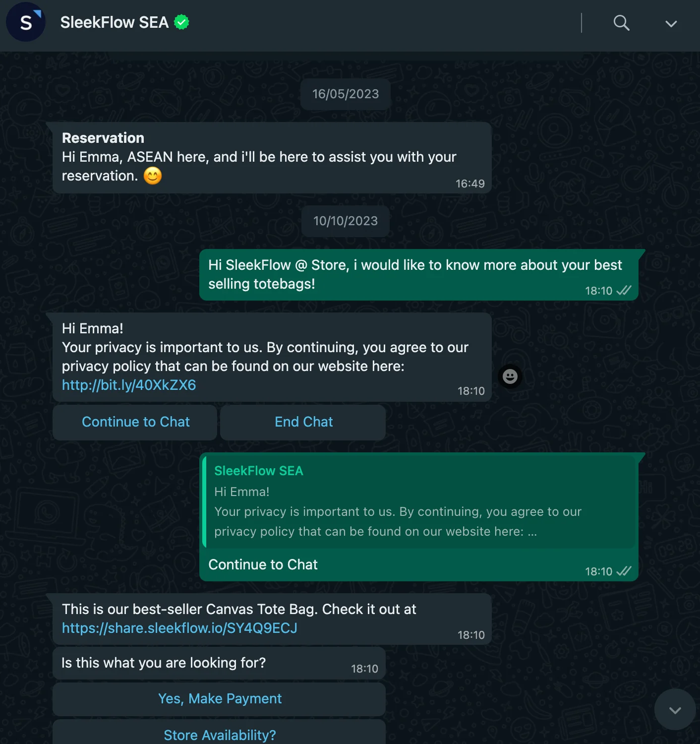Open the SleekFlow SEA profile avatar
This screenshot has height=744, width=700.
coord(25,22)
